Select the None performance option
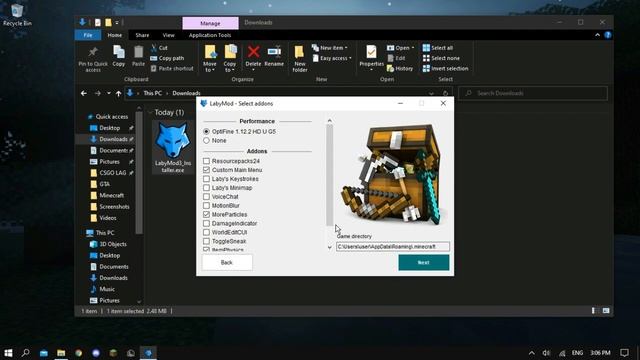 click(x=207, y=140)
